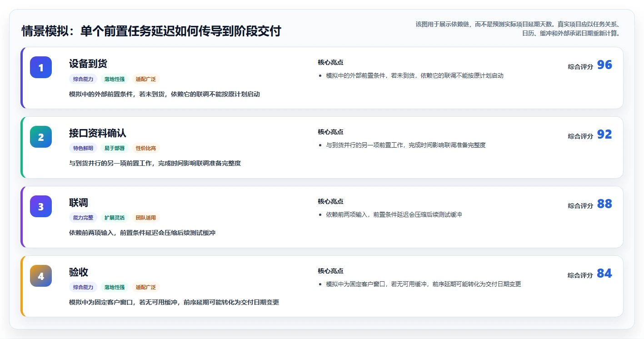Viewport: 644px width, 339px height.
Task: Click 综合评分 label beside score 88
Action: point(580,205)
